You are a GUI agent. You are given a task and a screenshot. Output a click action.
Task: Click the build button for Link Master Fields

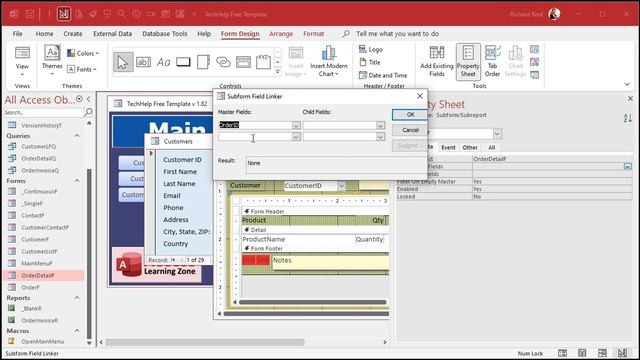pos(628,166)
